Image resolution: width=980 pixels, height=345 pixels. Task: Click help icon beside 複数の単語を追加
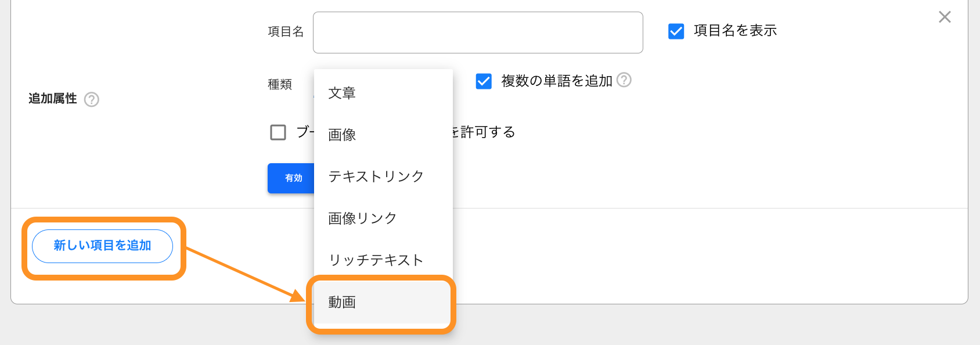624,80
